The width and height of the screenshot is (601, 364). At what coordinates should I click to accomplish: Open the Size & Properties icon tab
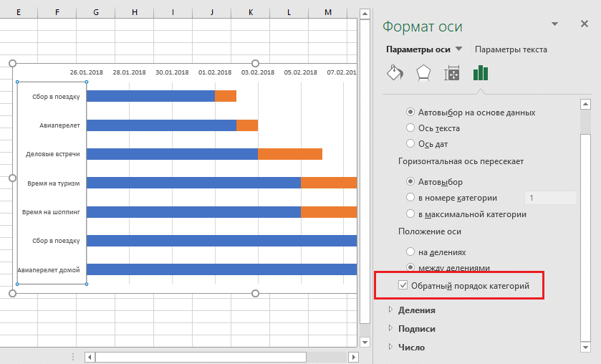[452, 73]
